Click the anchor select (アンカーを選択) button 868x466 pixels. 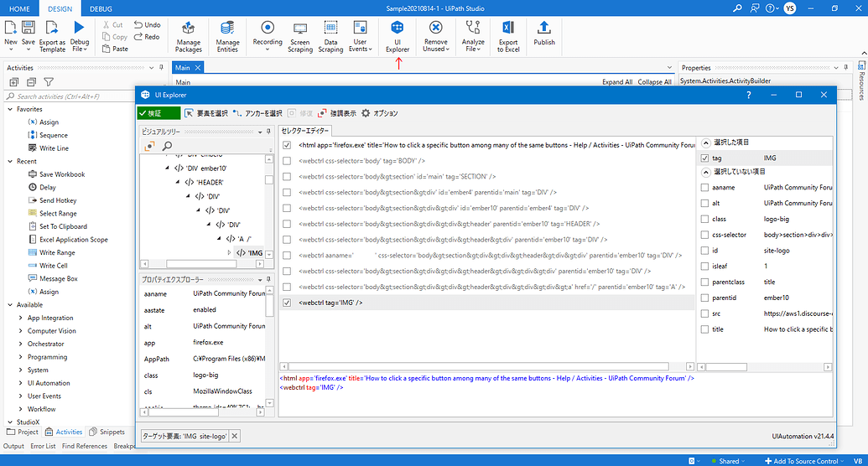(257, 113)
